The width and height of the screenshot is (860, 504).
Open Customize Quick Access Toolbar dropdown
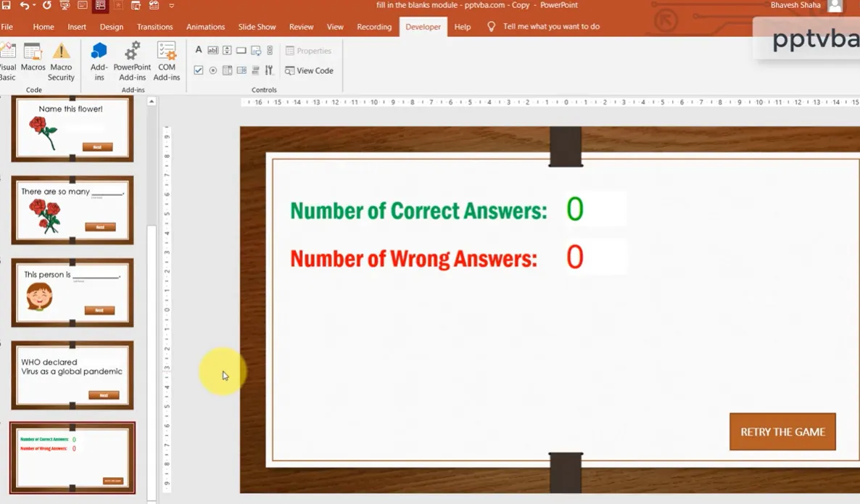[x=172, y=6]
